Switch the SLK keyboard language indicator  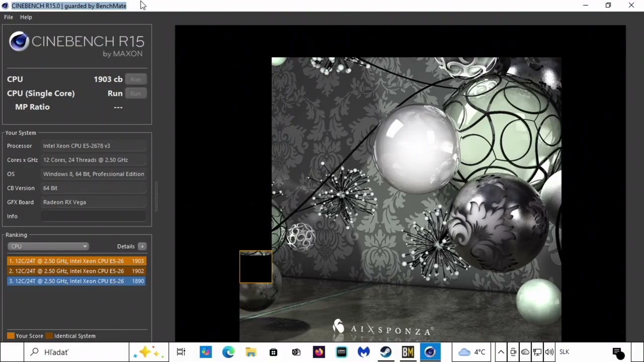564,352
